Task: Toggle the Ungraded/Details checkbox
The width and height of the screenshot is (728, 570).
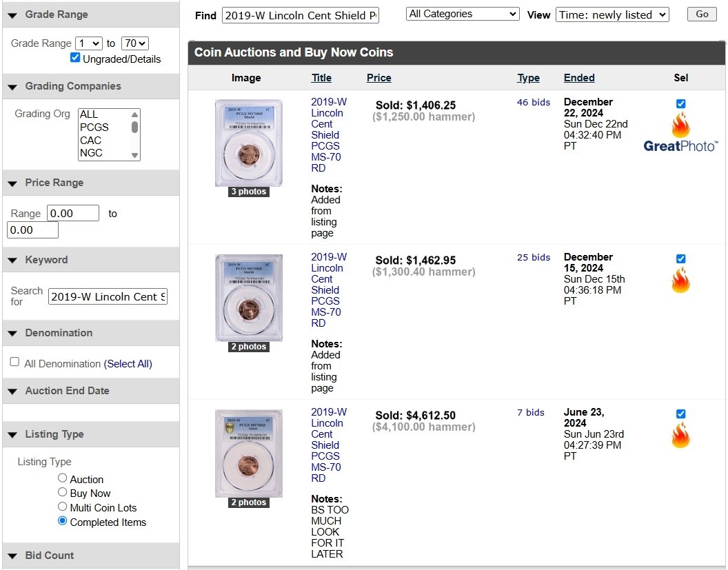Action: coord(75,58)
